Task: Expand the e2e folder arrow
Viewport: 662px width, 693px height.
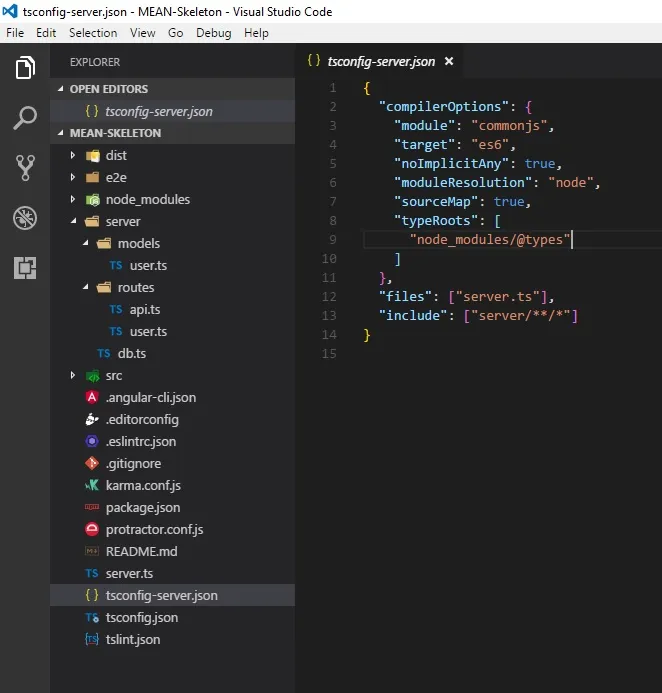Action: coord(73,177)
